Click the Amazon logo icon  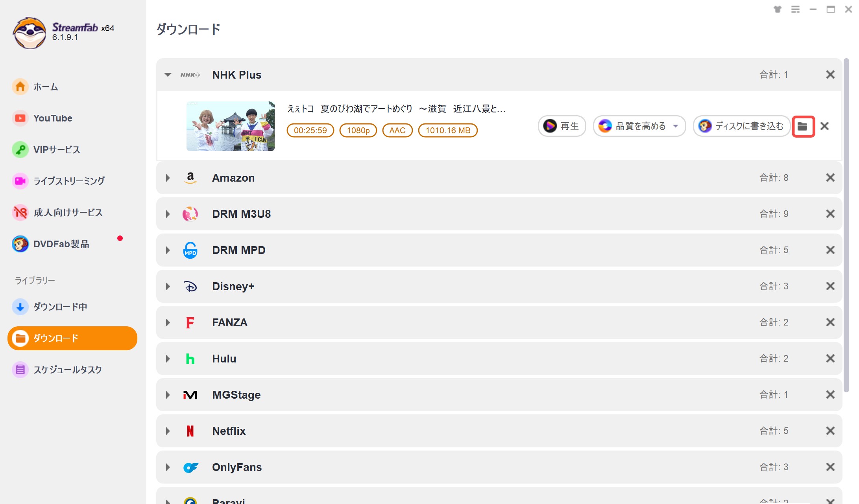190,178
